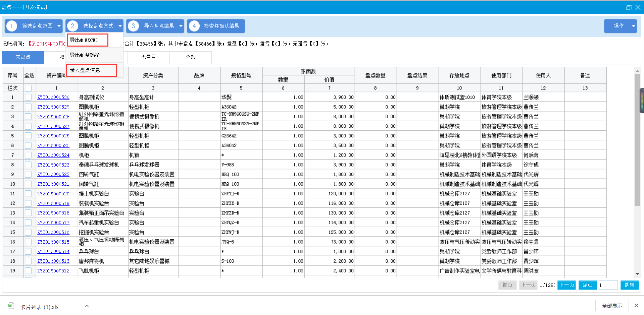Click the xls file icon in download bar
The height and width of the screenshot is (315, 644).
coord(11,306)
